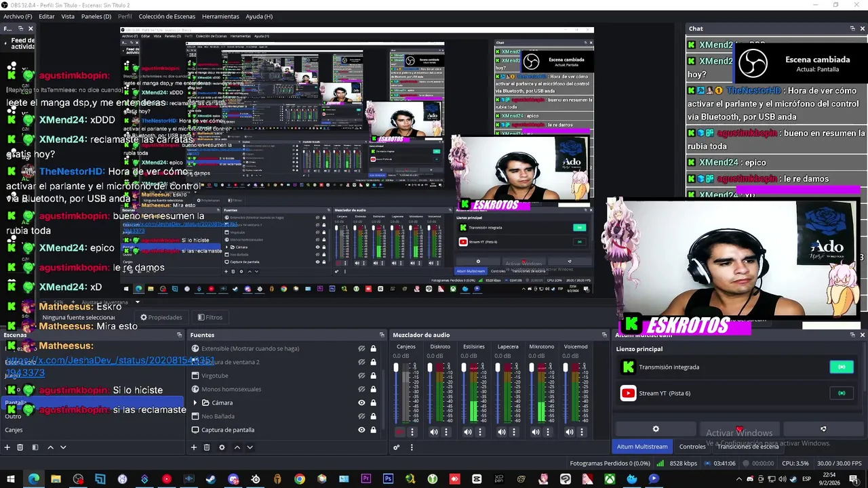
Task: Mute the Diskroto audio channel
Action: click(434, 432)
